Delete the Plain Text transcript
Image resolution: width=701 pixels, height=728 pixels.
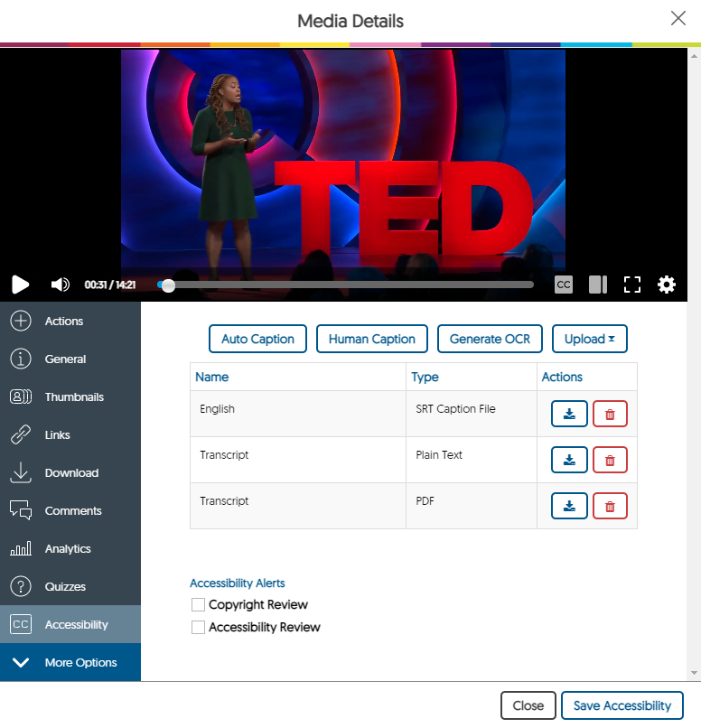[x=610, y=460]
